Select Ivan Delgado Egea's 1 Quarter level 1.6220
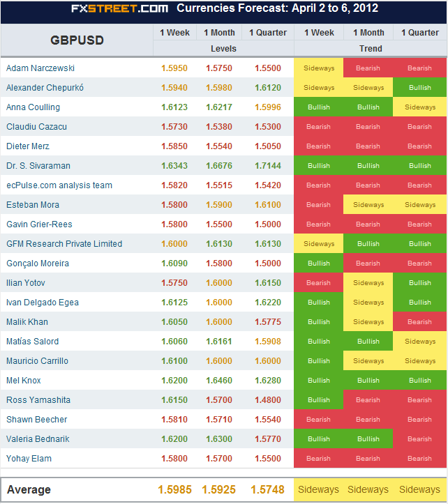The width and height of the screenshot is (448, 504). pos(268,303)
